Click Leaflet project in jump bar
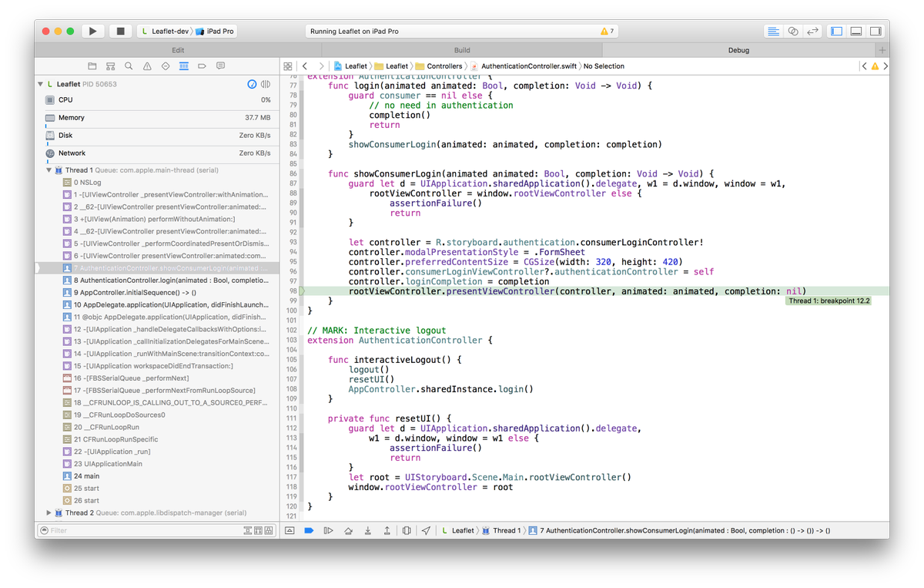Viewport: 924px width, 588px height. [x=350, y=66]
